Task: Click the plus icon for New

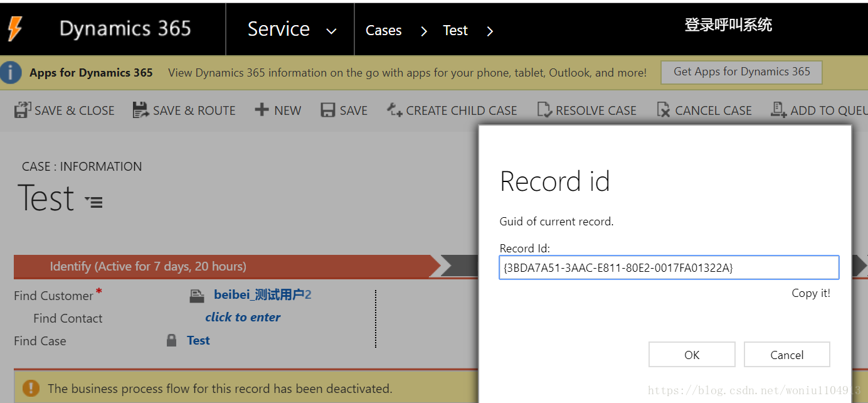Action: (262, 110)
